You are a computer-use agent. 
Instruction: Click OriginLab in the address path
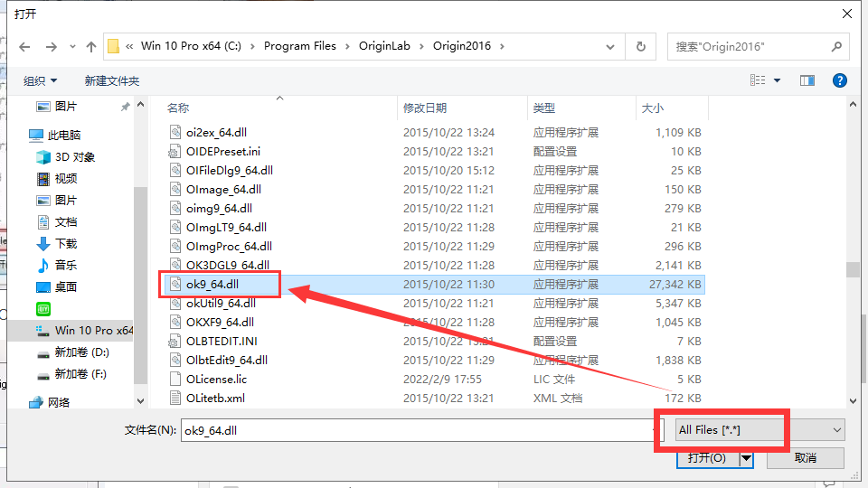pyautogui.click(x=384, y=46)
